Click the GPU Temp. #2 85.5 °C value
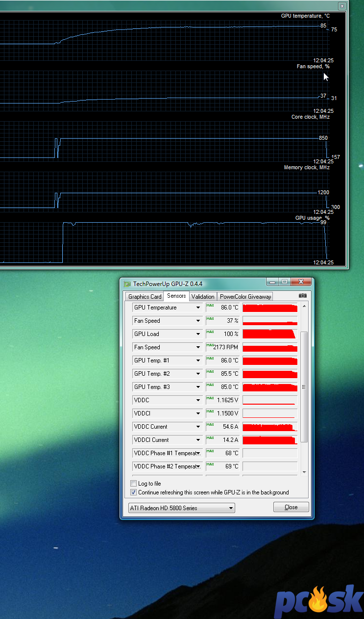Viewport: 364px width, 619px height. [x=222, y=374]
